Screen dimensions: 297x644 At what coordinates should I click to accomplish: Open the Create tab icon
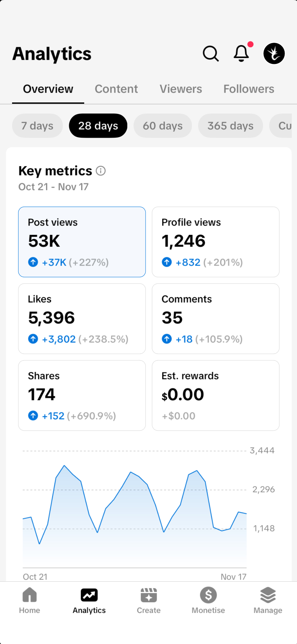click(x=148, y=600)
